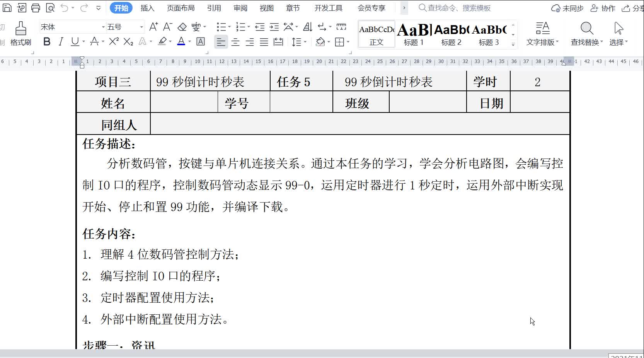644x358 pixels.
Task: Click the Chinese layout icon
Action: click(x=288, y=27)
